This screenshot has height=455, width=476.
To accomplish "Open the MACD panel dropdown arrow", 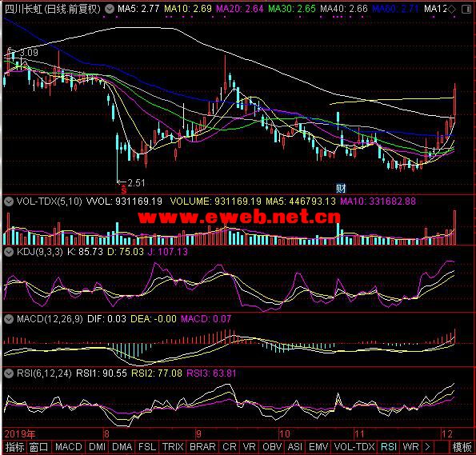I will click(x=9, y=319).
